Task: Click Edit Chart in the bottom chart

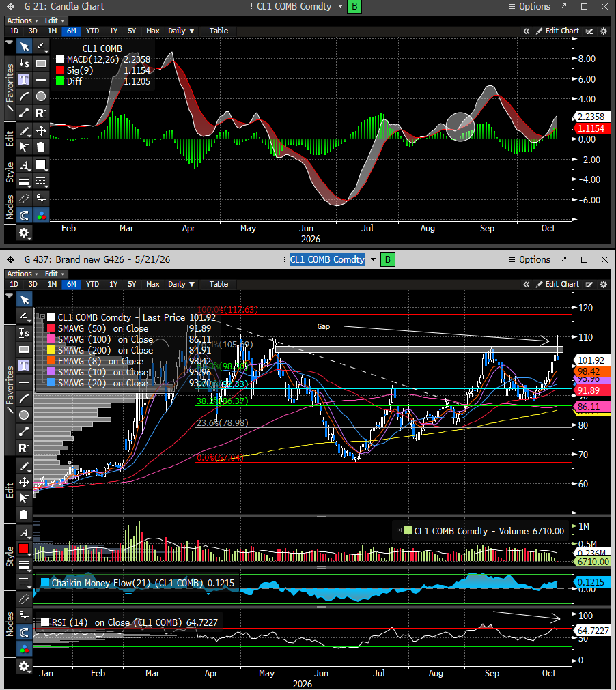Action: tap(557, 285)
